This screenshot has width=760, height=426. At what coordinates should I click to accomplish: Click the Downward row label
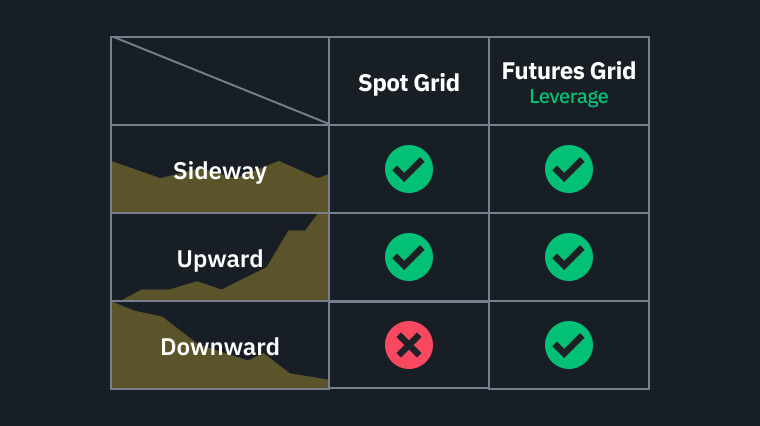(220, 347)
